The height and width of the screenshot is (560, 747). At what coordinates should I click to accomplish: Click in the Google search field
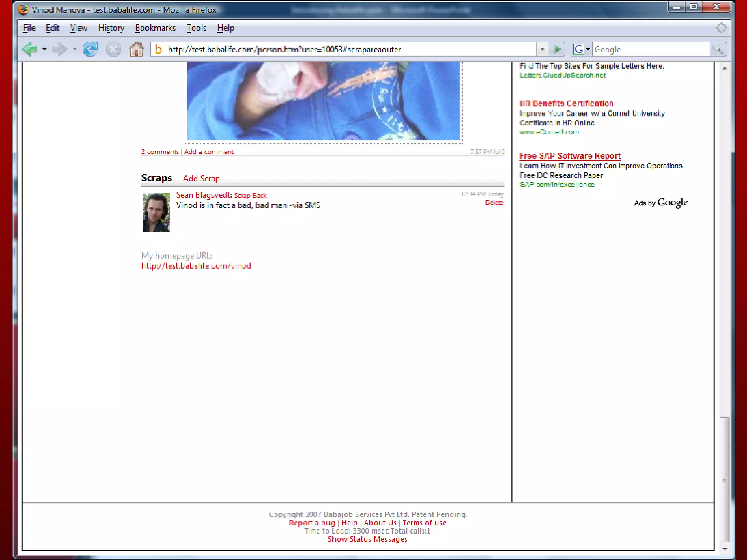(651, 49)
